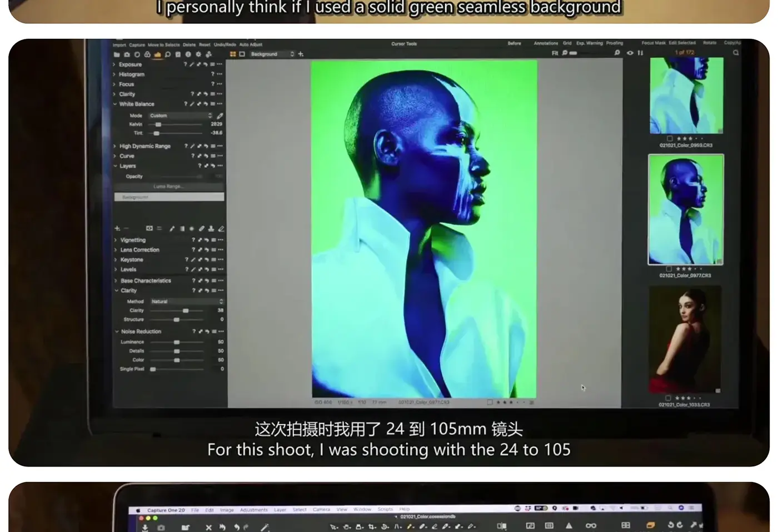Click the add layer plus icon
The width and height of the screenshot is (778, 532).
point(117,228)
